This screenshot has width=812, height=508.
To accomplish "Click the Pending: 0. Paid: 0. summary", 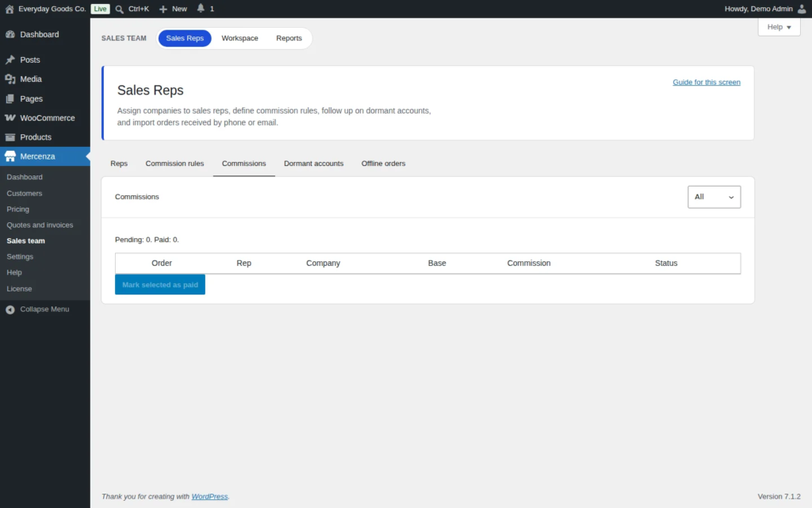I will (147, 240).
